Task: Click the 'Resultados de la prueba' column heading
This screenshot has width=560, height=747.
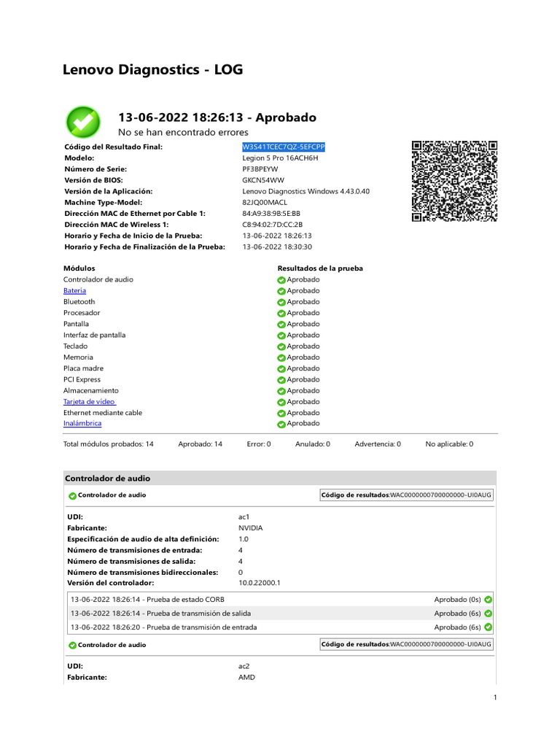Action: [320, 268]
